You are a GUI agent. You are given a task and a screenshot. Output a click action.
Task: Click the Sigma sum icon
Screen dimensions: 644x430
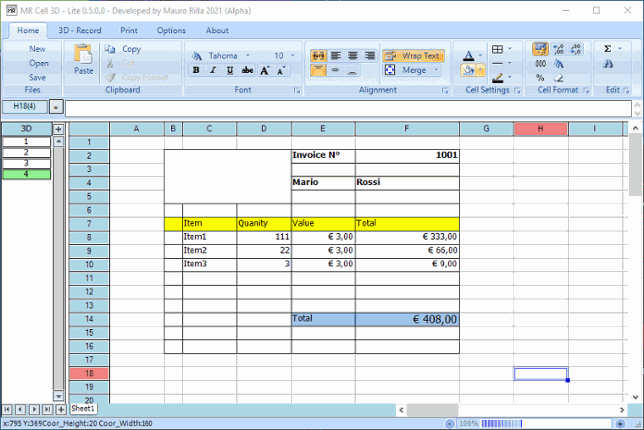pos(607,49)
